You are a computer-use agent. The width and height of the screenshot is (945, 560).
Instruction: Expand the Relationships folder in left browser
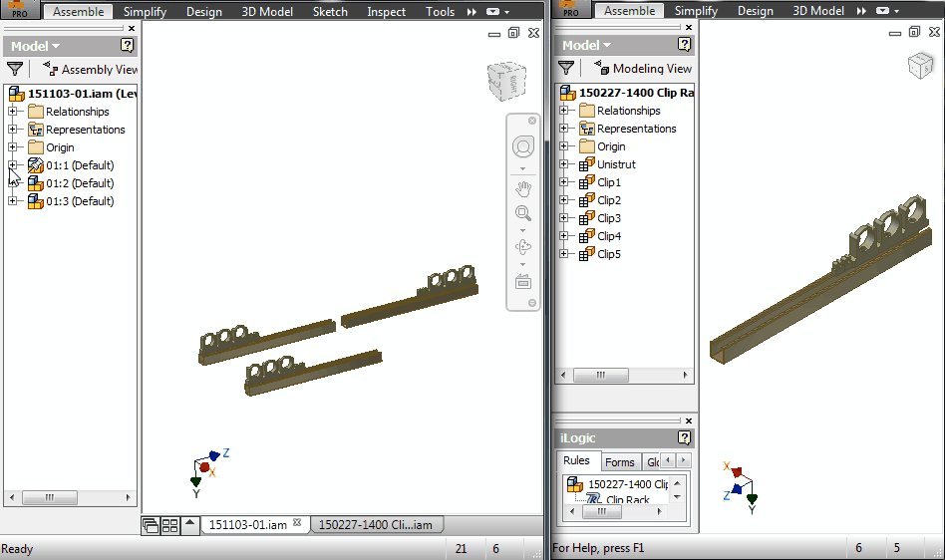pyautogui.click(x=13, y=111)
